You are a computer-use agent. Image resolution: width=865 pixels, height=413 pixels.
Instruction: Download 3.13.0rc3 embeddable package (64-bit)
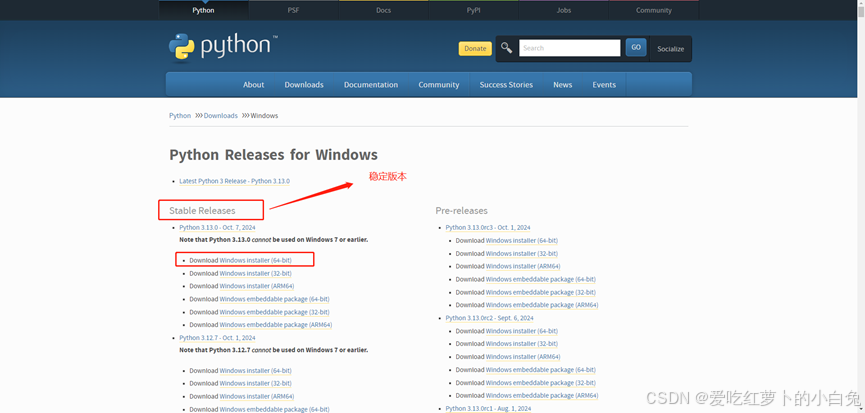541,280
